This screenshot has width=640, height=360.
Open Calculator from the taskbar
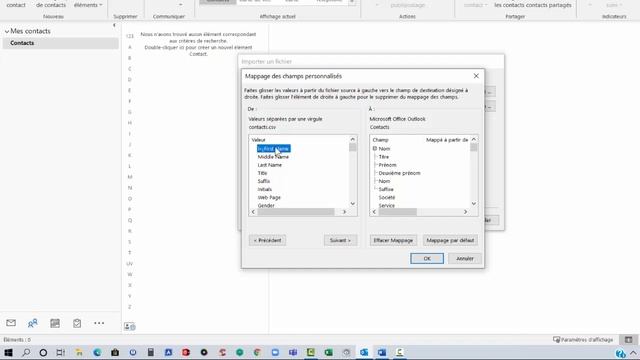(151, 352)
